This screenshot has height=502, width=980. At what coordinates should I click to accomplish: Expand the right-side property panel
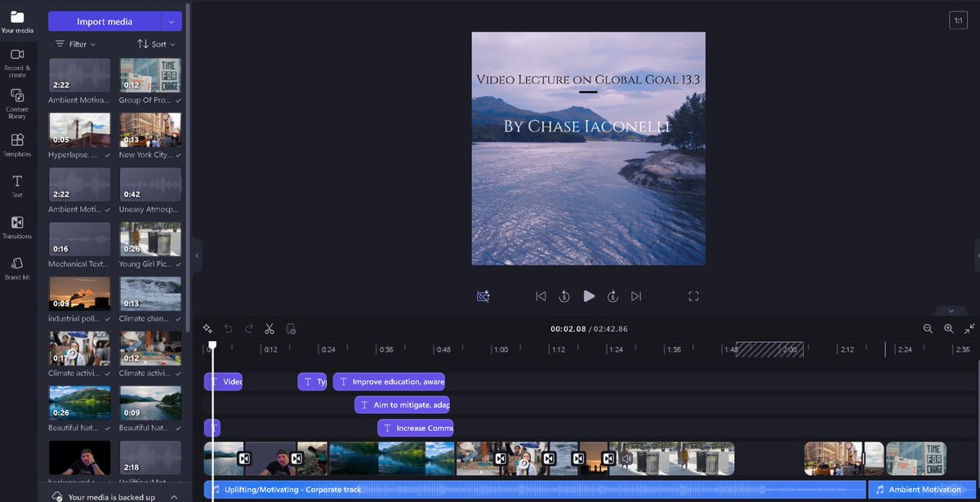[977, 255]
